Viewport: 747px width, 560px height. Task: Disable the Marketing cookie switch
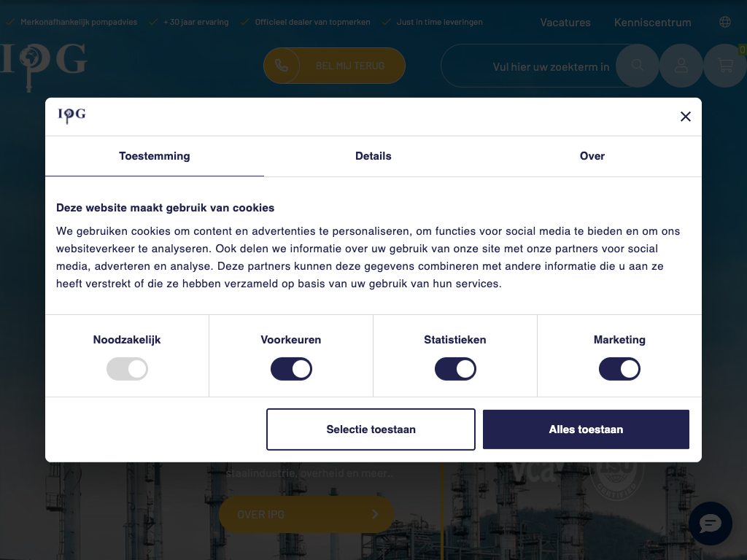click(x=619, y=369)
